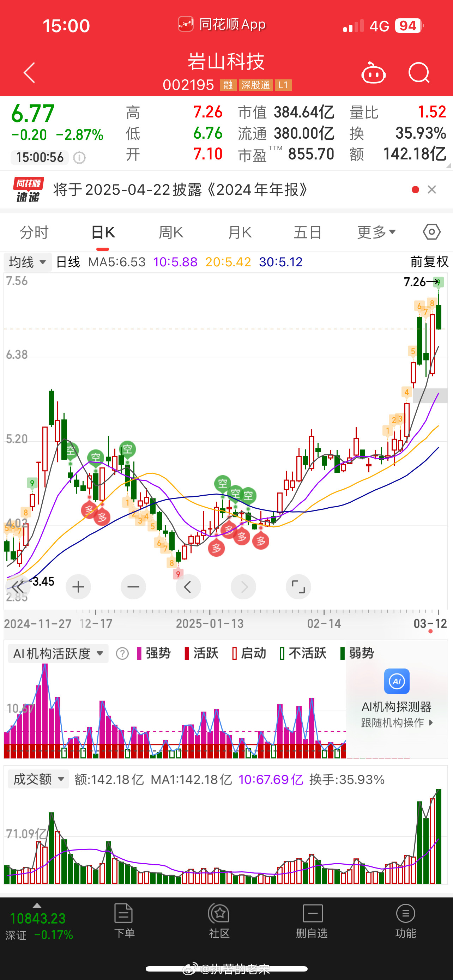Expand the 深证 index panel arrow

coord(37,906)
